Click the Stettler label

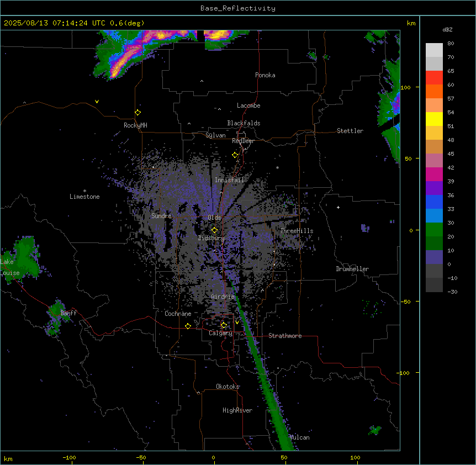coord(350,131)
